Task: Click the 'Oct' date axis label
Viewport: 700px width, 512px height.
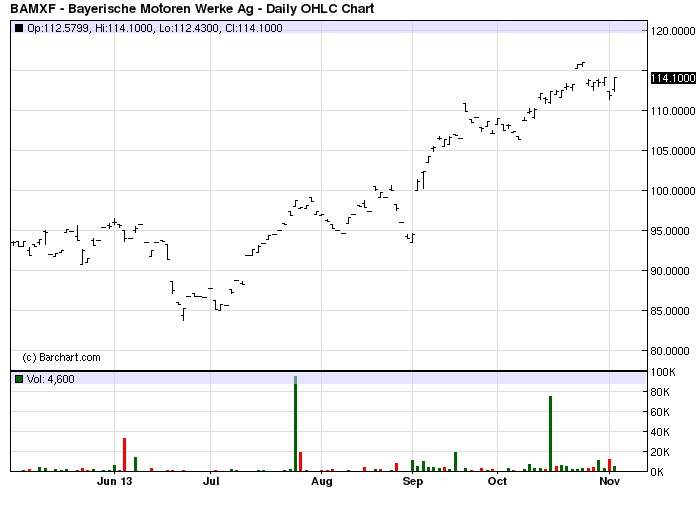Action: [497, 481]
